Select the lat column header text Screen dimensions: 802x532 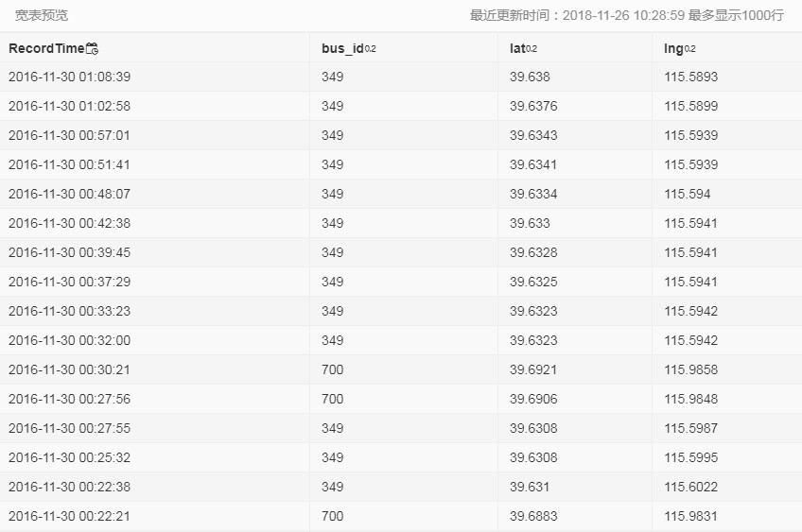517,48
